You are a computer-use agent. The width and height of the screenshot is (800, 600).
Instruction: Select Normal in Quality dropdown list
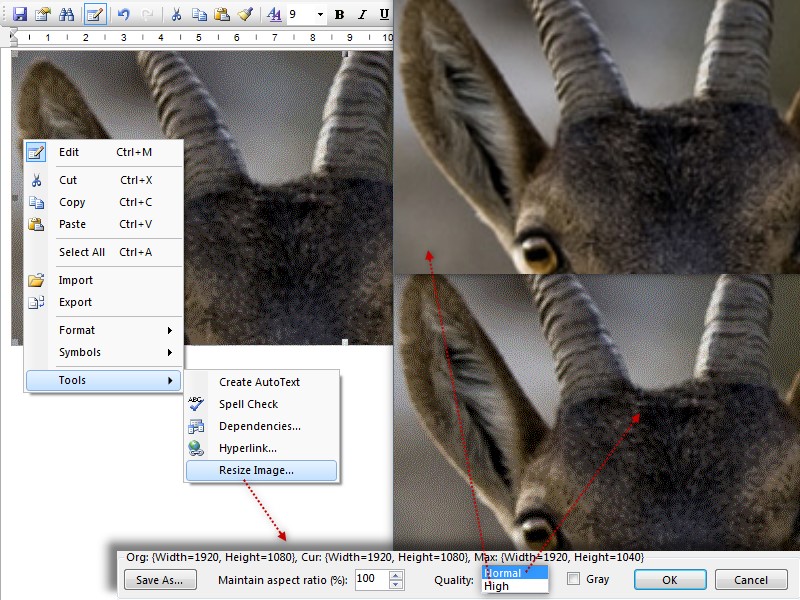tap(515, 573)
